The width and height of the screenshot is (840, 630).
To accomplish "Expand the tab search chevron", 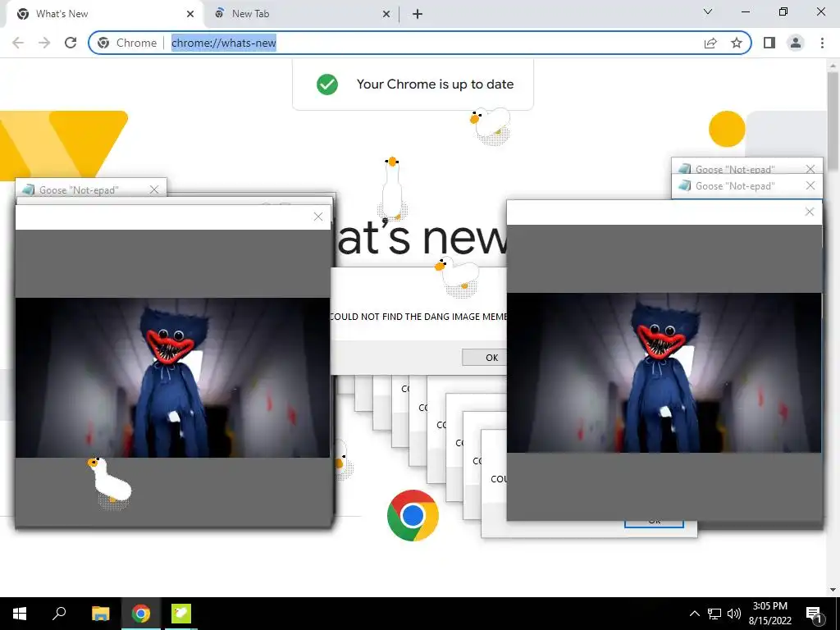I will click(708, 11).
